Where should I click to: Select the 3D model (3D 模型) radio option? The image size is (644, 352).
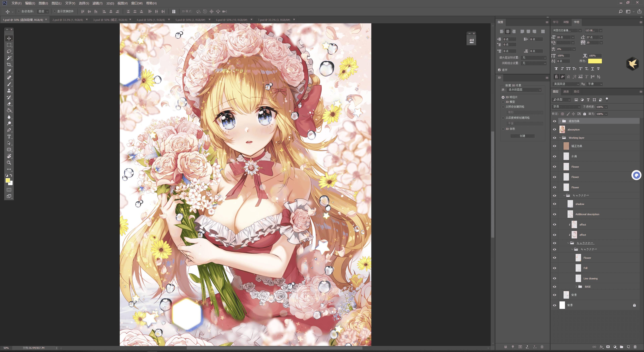[503, 102]
